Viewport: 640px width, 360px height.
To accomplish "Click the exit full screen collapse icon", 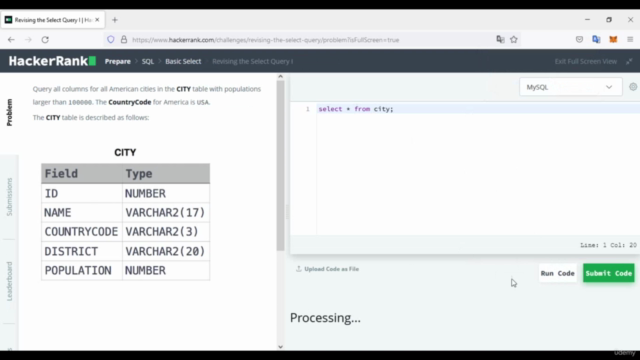I will 629,61.
